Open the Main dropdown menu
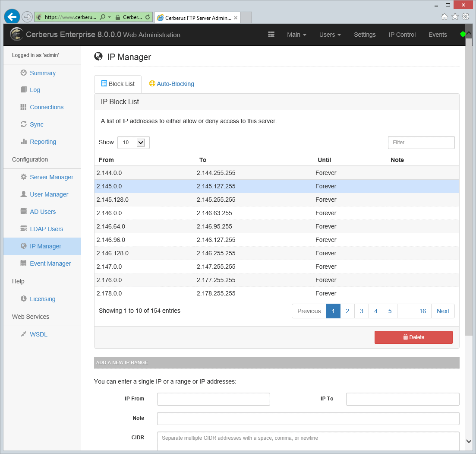Viewport: 476px width, 454px height. coord(296,35)
